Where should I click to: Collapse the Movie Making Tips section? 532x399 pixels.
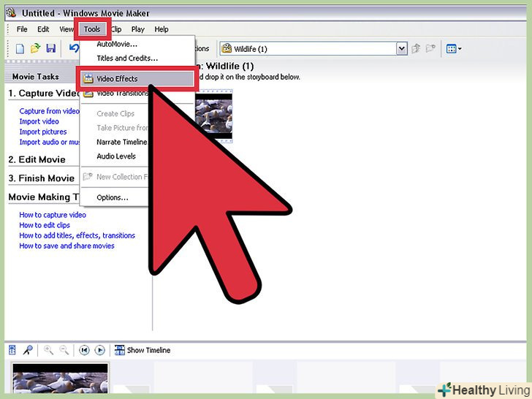pos(44,197)
